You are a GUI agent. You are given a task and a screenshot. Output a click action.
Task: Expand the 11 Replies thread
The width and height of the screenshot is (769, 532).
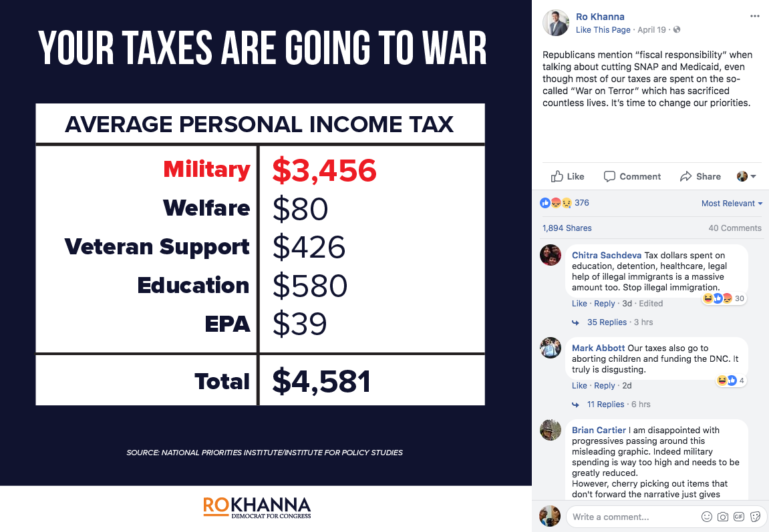tap(605, 405)
